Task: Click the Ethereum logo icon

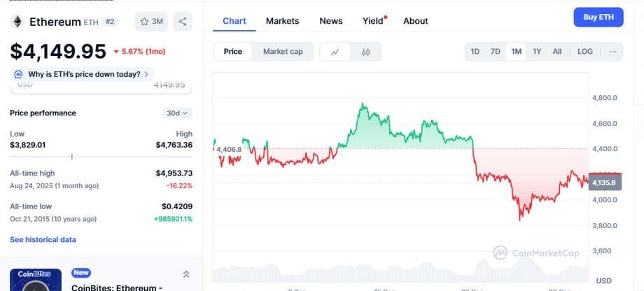Action: 17,22
